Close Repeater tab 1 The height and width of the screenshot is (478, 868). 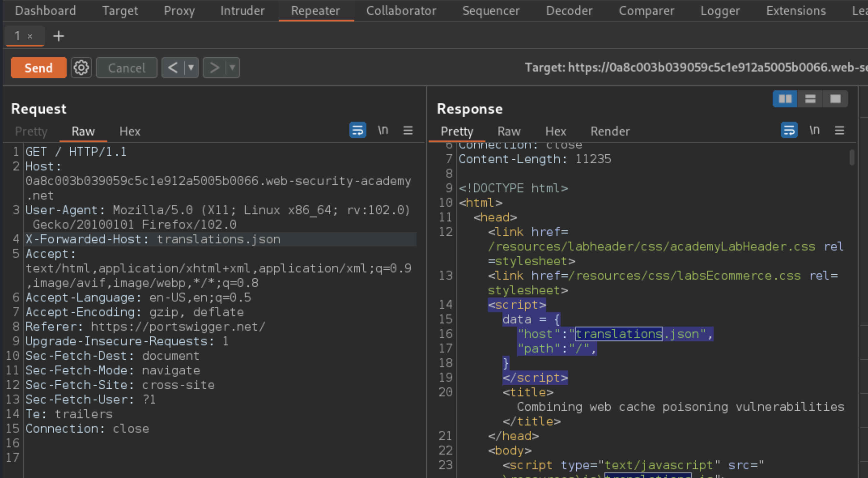coord(30,36)
